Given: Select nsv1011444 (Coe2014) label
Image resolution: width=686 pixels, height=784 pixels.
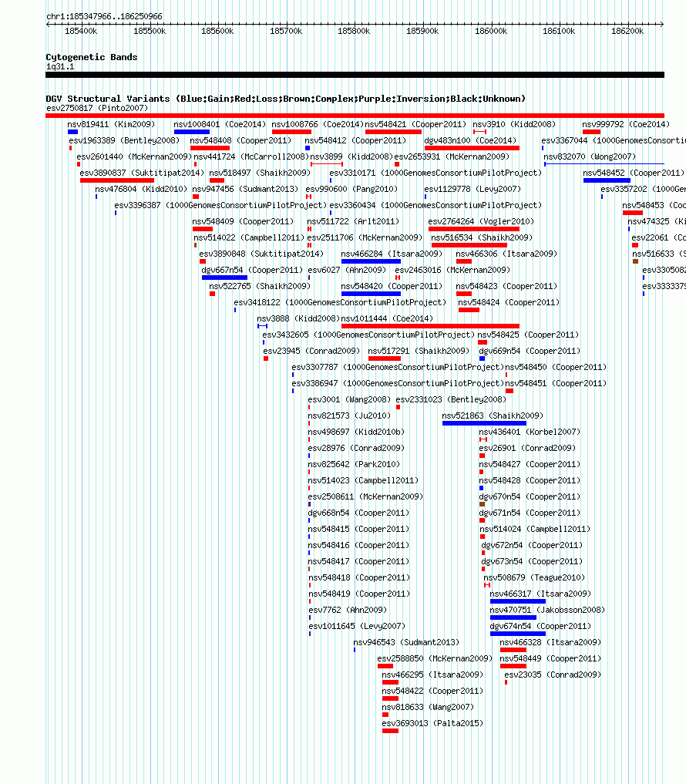Looking at the screenshot, I should point(388,318).
